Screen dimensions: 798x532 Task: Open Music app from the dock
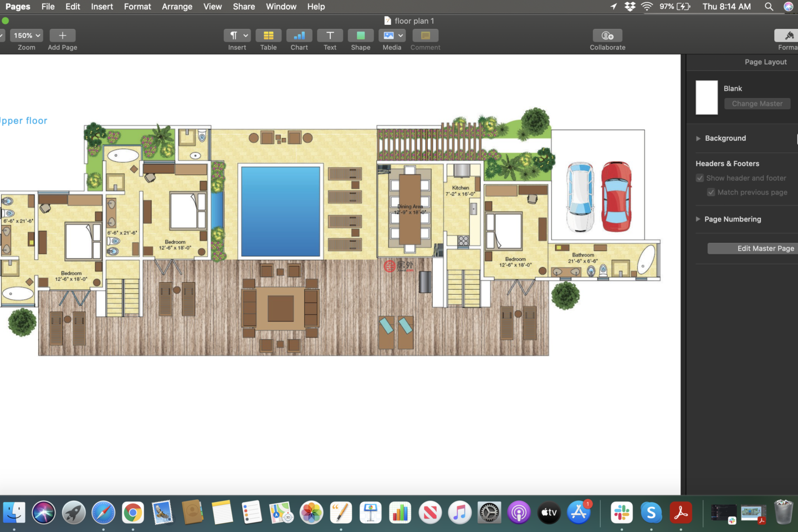(459, 513)
